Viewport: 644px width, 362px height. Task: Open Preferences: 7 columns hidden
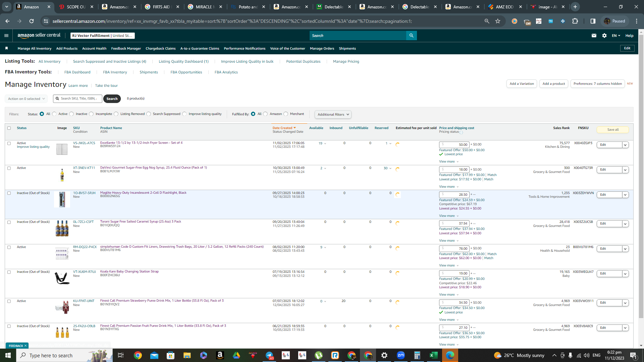click(598, 84)
